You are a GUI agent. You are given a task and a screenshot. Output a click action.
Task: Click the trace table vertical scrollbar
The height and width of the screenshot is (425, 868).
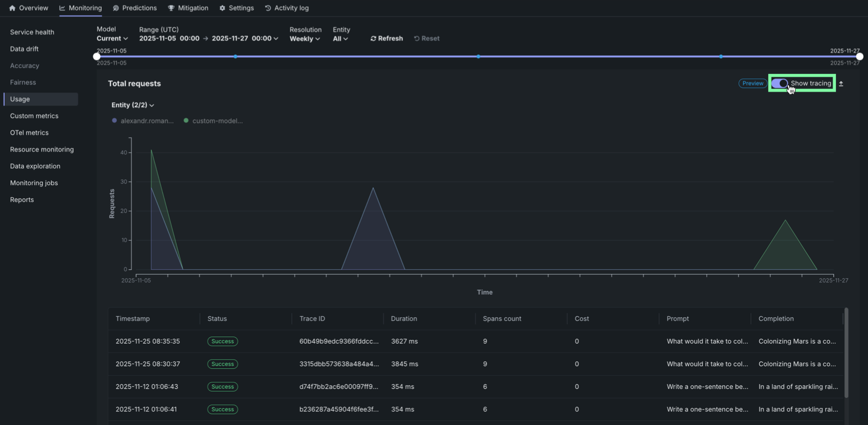(846, 353)
